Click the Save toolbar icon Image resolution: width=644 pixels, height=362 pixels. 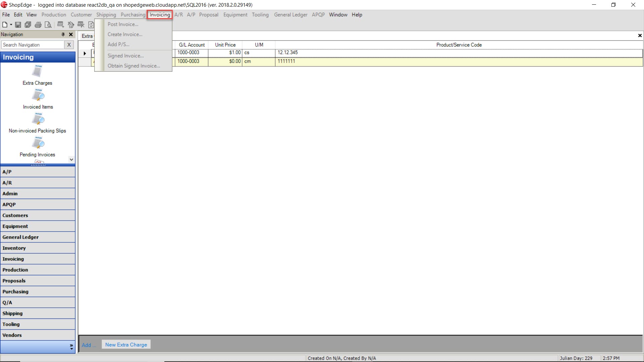tap(17, 24)
